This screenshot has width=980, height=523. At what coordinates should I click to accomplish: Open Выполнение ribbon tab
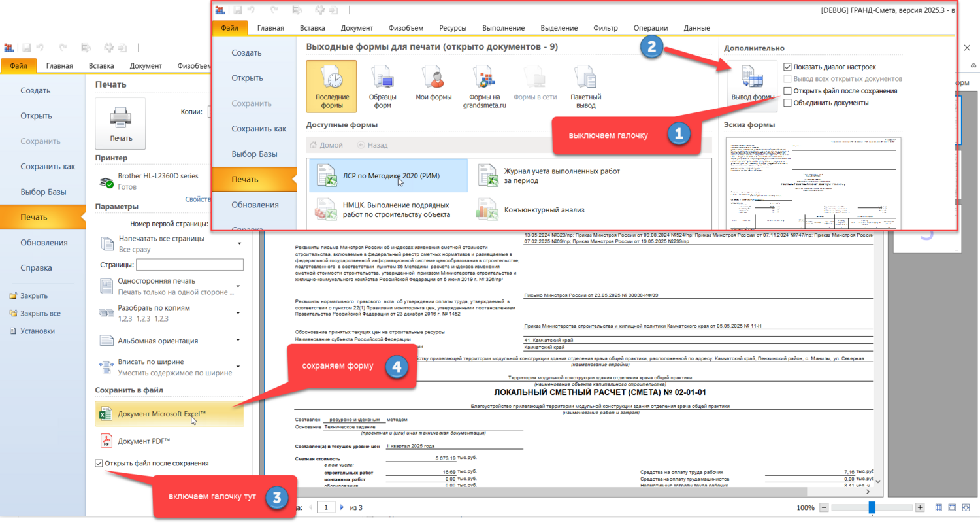504,28
